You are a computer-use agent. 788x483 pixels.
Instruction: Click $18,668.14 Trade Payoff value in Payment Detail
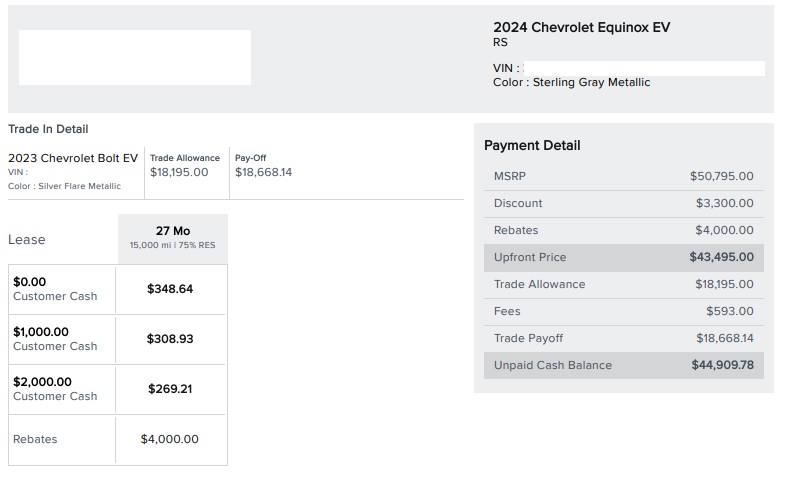tap(725, 339)
